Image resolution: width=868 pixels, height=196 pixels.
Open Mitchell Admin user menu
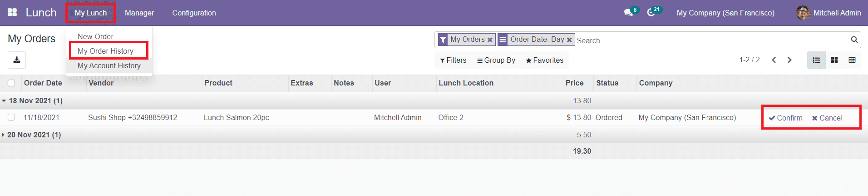829,13
